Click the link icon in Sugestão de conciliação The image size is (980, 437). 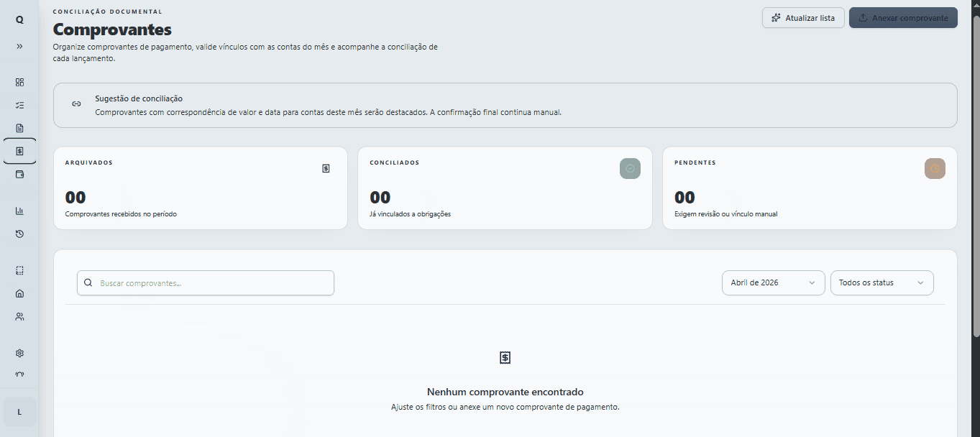coord(76,104)
